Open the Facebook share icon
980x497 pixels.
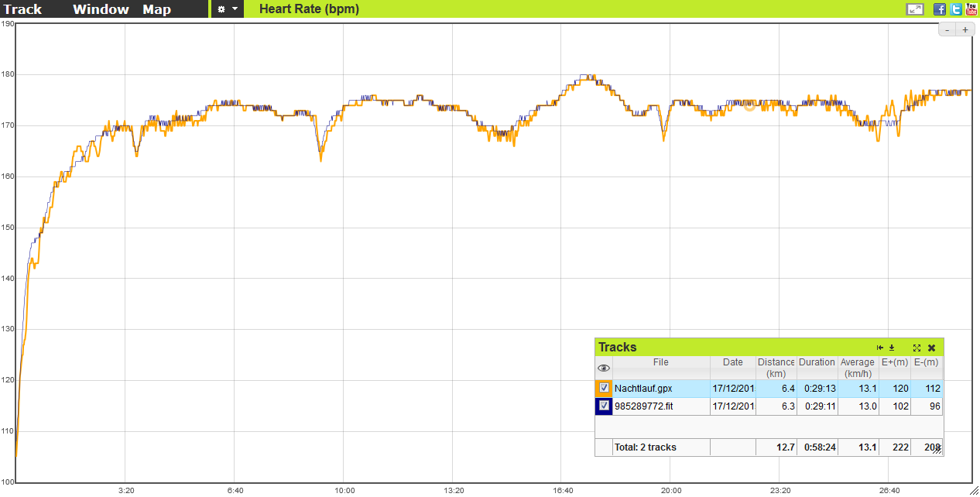coord(940,9)
